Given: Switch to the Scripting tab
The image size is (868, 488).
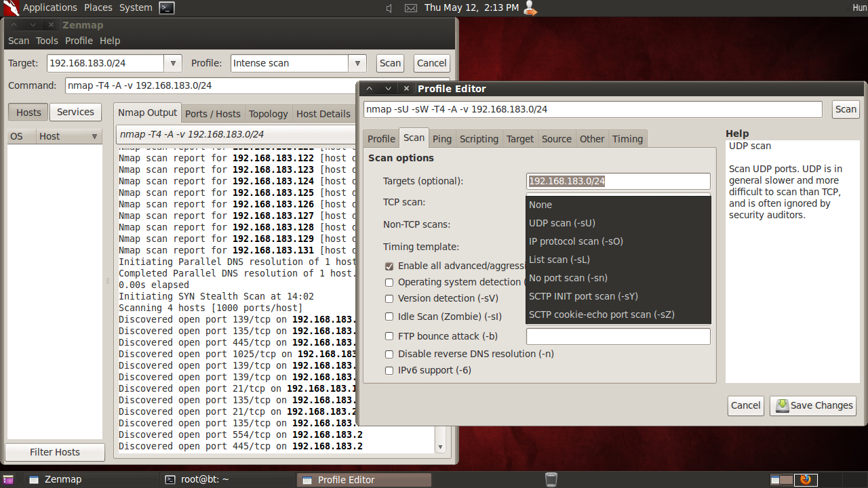Looking at the screenshot, I should point(479,139).
